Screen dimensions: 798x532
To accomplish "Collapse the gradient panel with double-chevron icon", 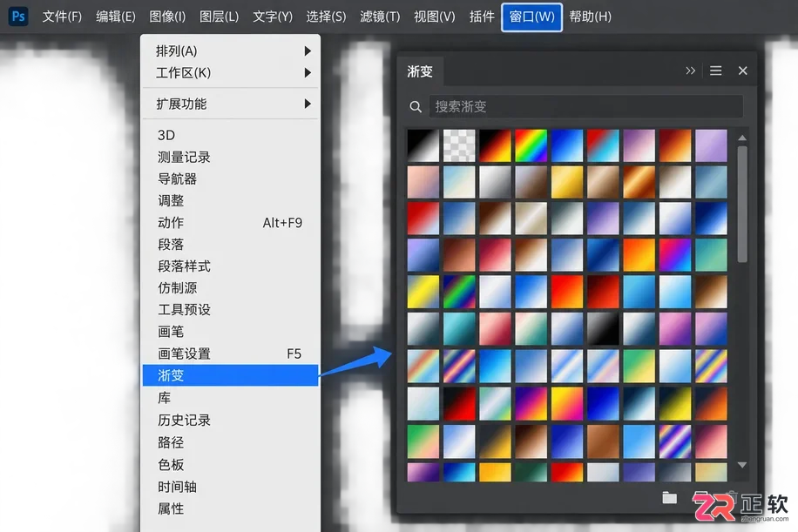I will pyautogui.click(x=690, y=71).
